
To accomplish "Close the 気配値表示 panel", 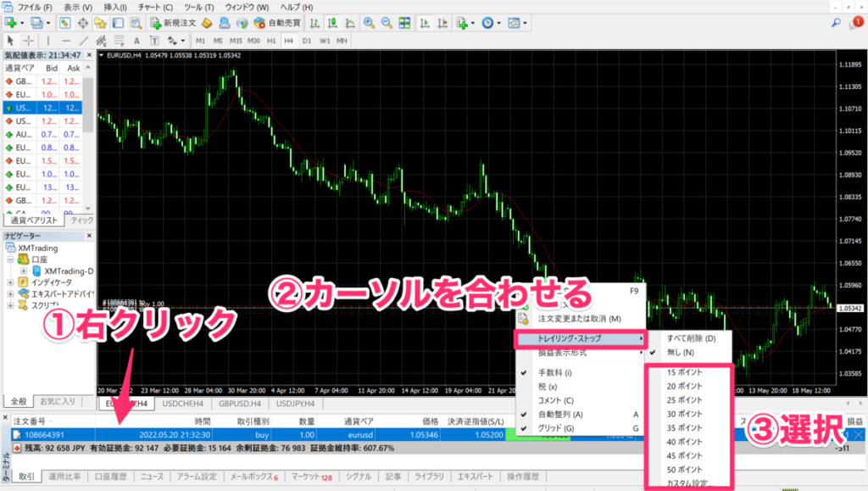I will 89,55.
